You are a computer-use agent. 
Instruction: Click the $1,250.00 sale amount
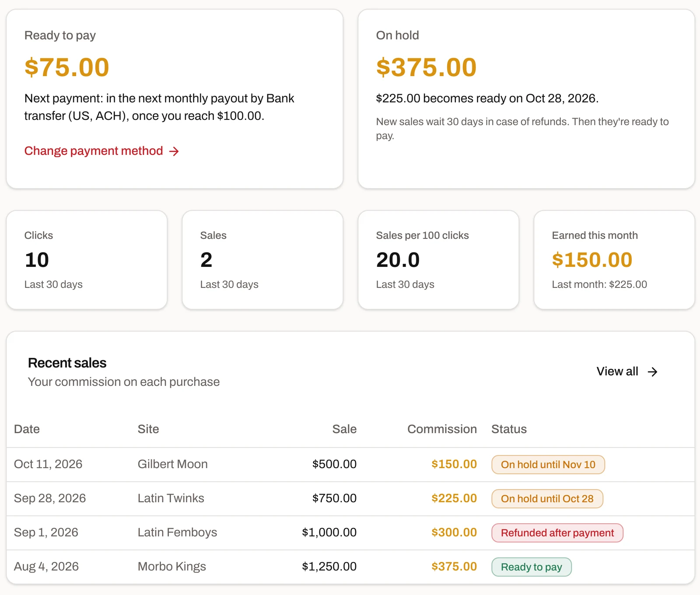(329, 567)
